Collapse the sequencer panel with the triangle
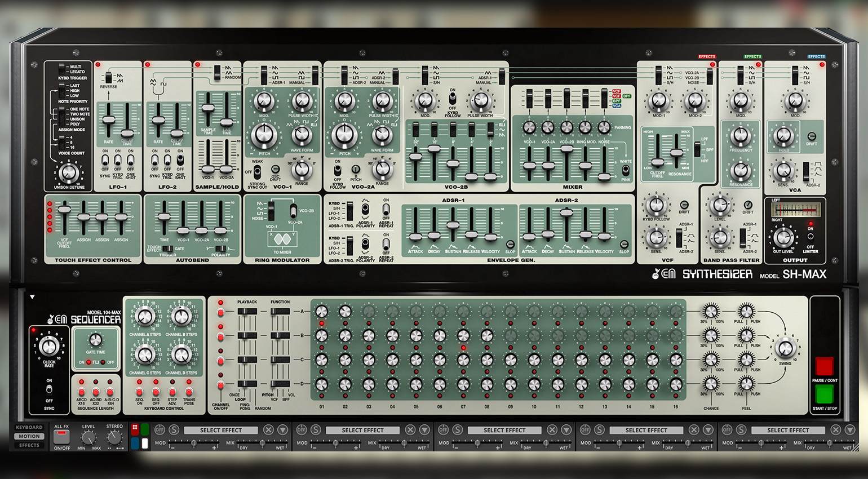The image size is (868, 479). click(32, 297)
